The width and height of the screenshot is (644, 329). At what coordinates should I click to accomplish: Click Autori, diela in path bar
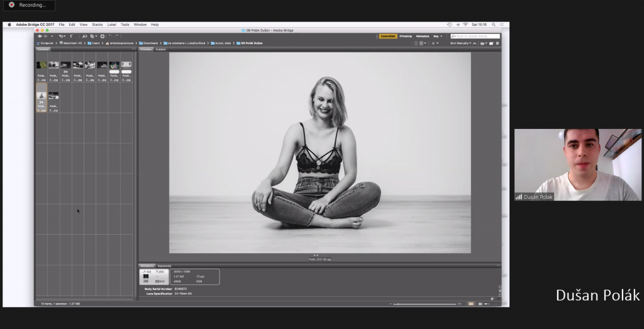coord(221,43)
